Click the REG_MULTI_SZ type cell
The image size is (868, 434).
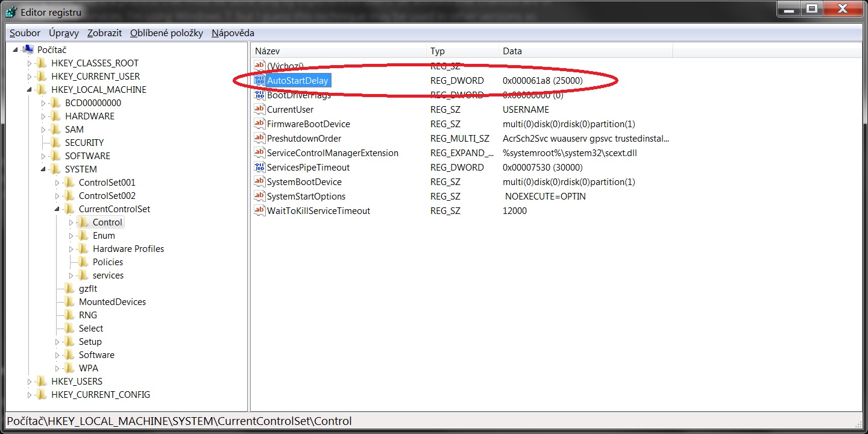[460, 138]
